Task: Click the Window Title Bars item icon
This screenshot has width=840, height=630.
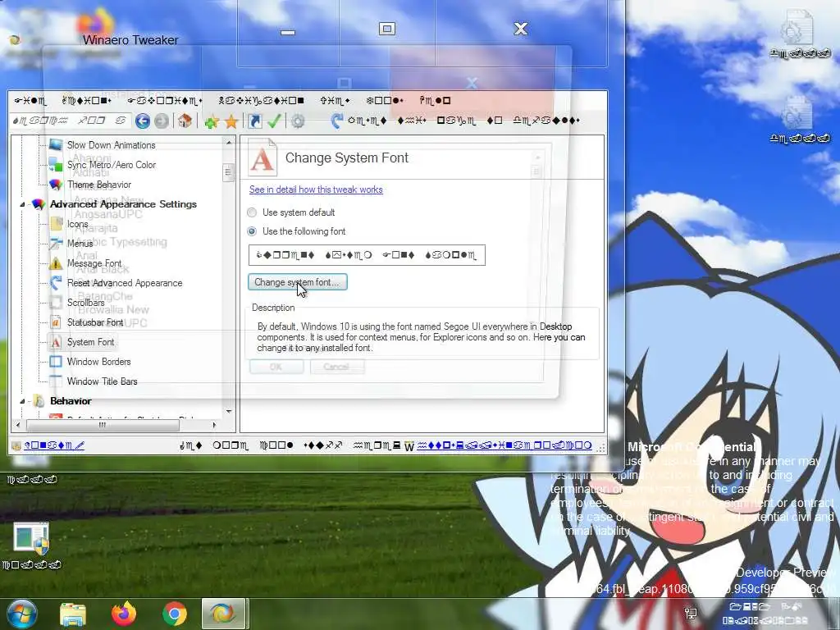Action: coord(56,381)
